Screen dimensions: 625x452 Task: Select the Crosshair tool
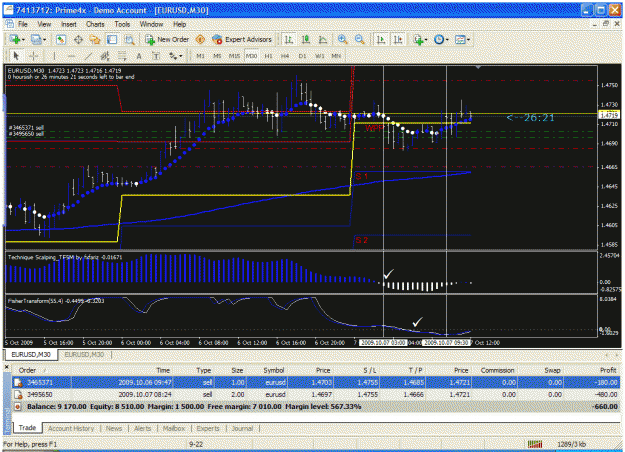coord(33,56)
